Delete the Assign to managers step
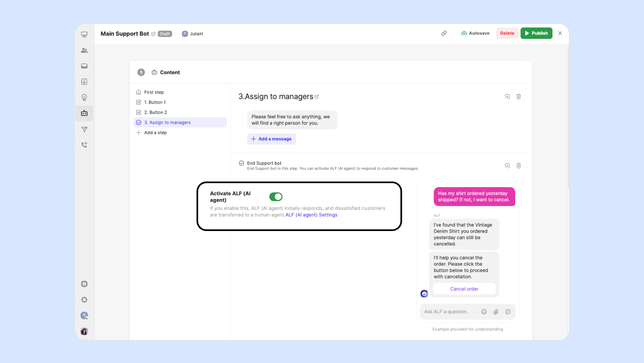This screenshot has width=644, height=363. (519, 97)
